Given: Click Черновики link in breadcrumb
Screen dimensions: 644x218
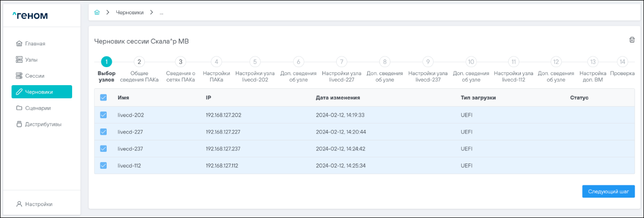Looking at the screenshot, I should (130, 13).
